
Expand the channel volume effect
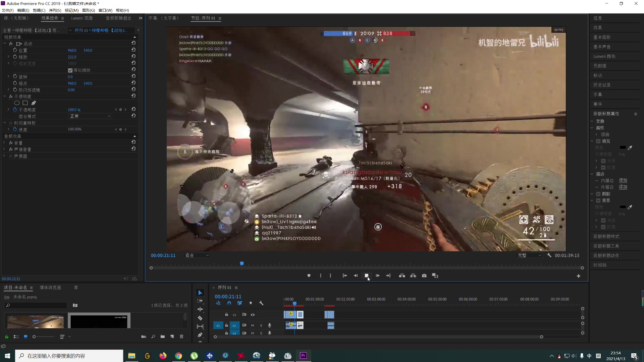pos(4,149)
